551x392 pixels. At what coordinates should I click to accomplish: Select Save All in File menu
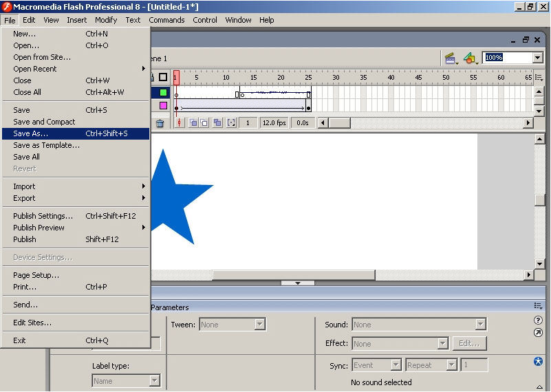tap(76, 157)
